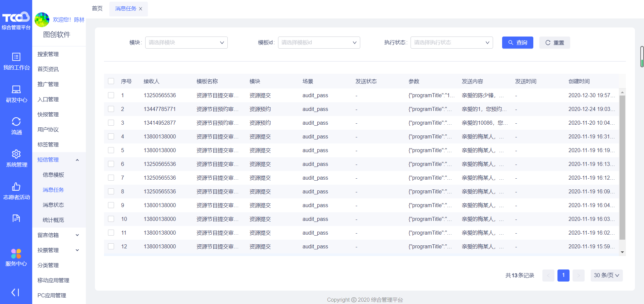Open 我的工作台 in the left rail
Screen dimensions: 644x304
16,61
